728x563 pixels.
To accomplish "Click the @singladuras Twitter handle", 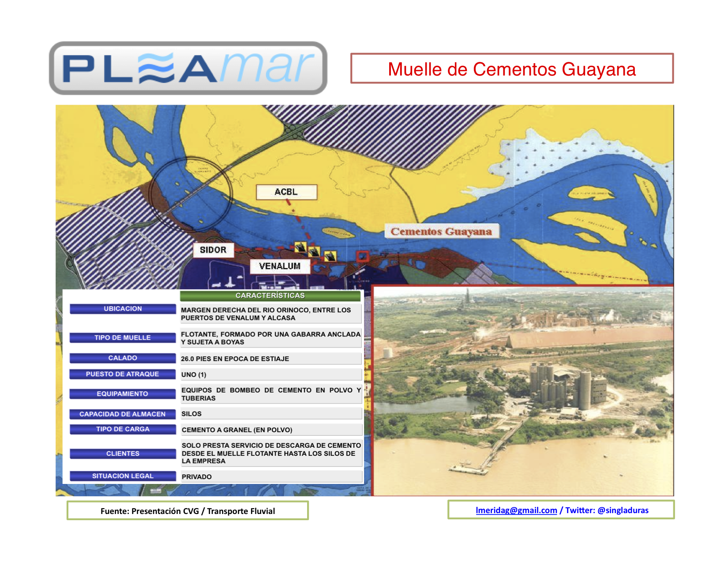I will pos(623,510).
